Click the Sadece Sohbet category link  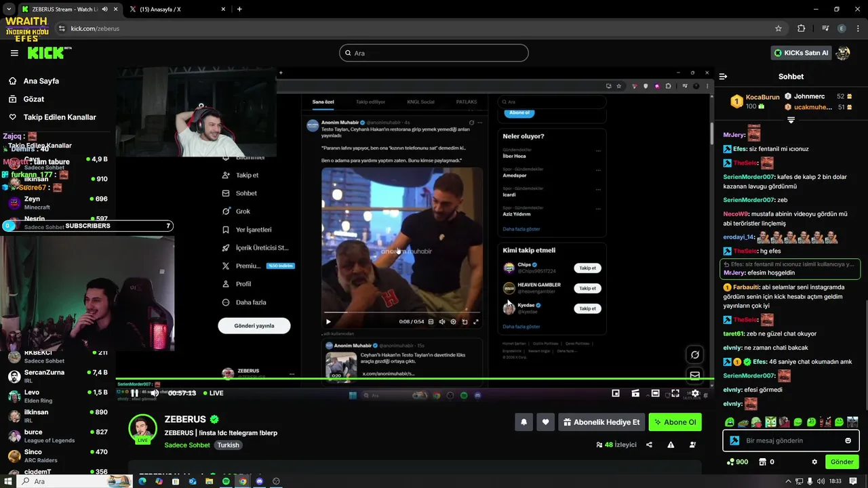[187, 445]
